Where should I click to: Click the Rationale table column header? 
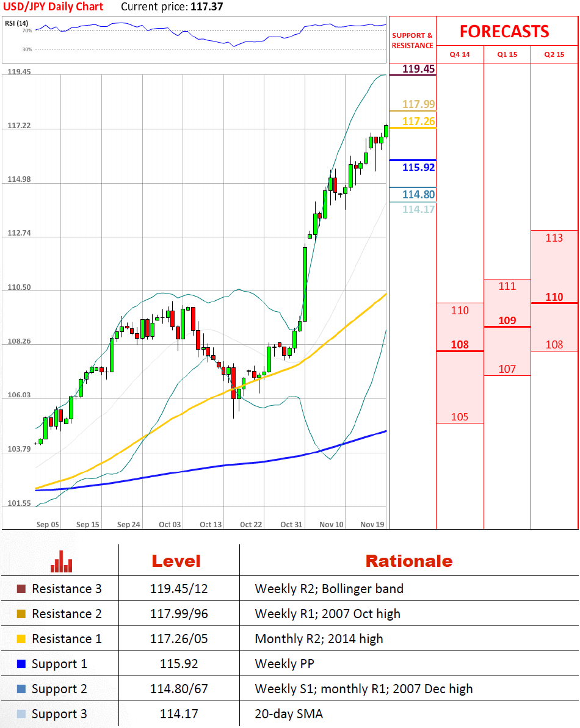pos(409,561)
